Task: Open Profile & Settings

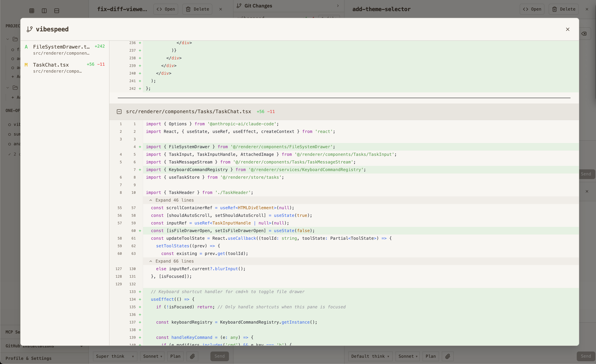Action: click(29, 358)
